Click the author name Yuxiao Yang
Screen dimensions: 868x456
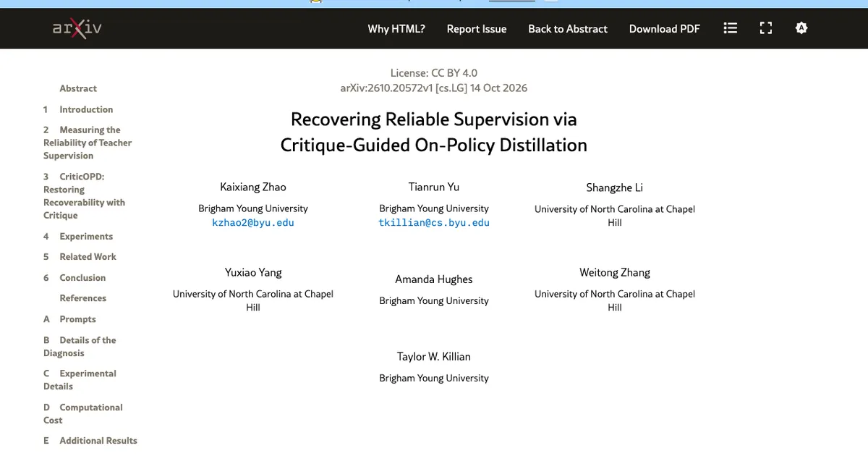tap(253, 272)
